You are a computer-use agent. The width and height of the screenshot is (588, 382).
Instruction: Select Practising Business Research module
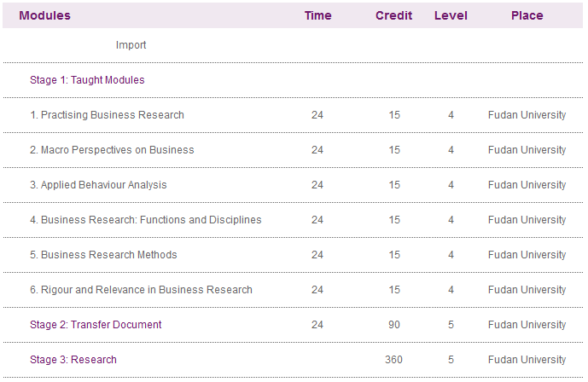[107, 115]
